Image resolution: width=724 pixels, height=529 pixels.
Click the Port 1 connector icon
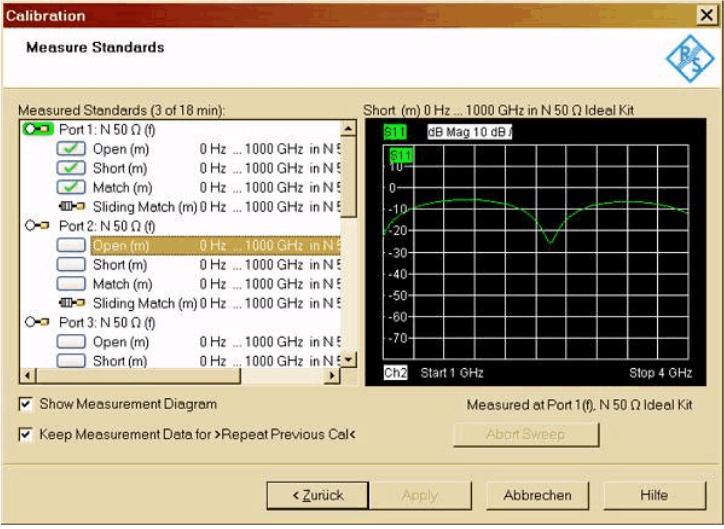coord(38,130)
